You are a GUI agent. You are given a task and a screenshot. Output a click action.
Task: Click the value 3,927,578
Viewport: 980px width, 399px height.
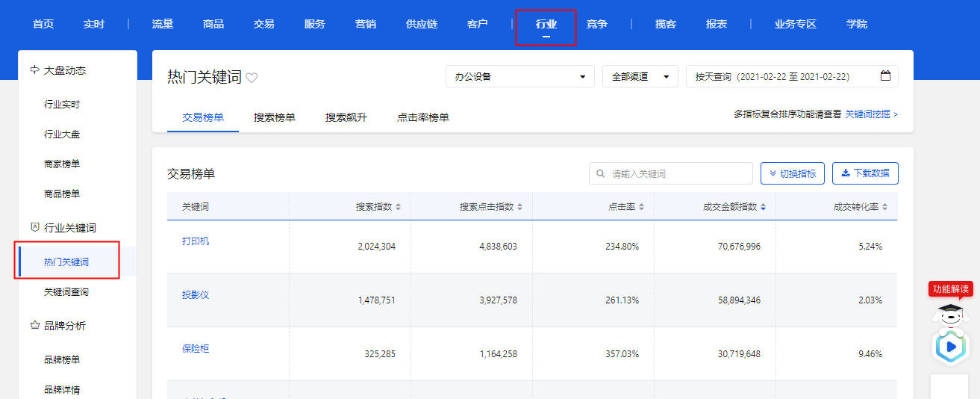498,300
